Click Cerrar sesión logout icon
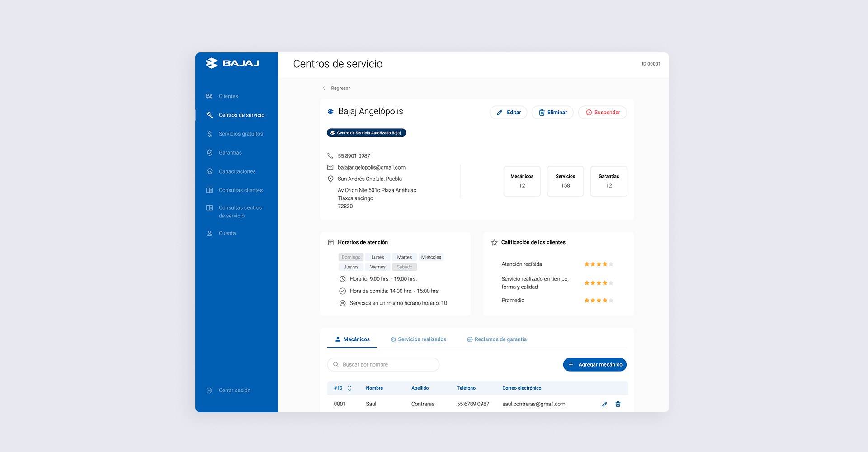Screen dimensions: 868x452 [x=210, y=391]
